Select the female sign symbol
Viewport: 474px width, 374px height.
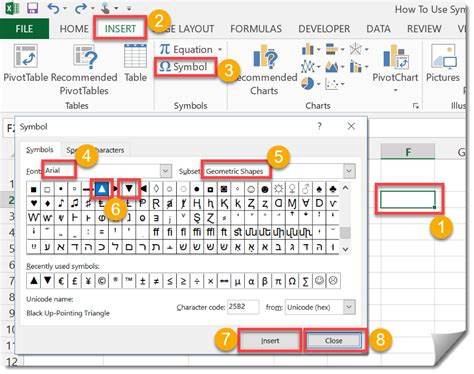pyautogui.click(x=292, y=189)
